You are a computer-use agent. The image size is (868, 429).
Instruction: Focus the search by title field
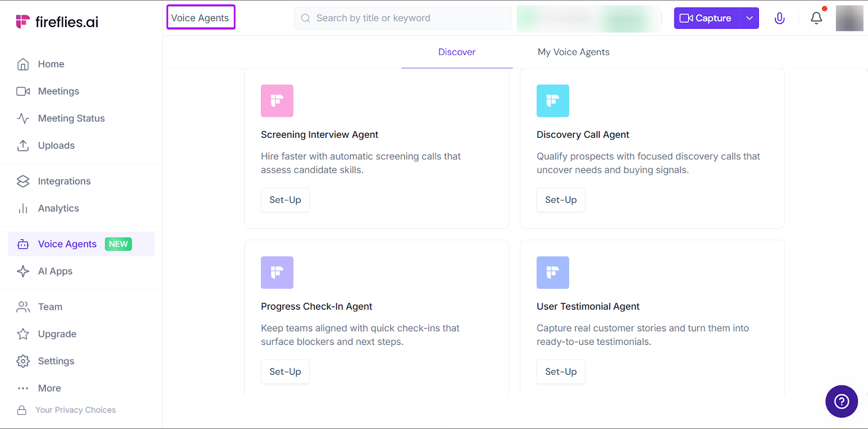click(x=403, y=18)
